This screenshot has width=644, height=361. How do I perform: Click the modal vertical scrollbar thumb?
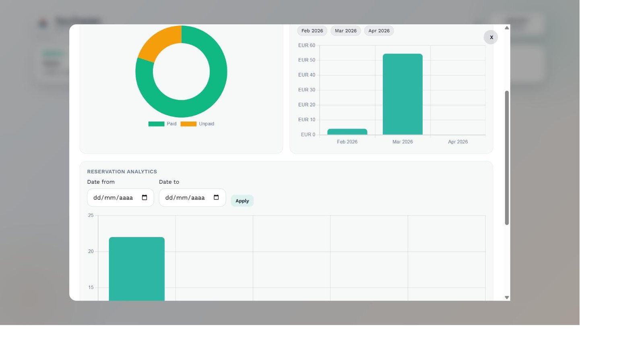pos(507,158)
